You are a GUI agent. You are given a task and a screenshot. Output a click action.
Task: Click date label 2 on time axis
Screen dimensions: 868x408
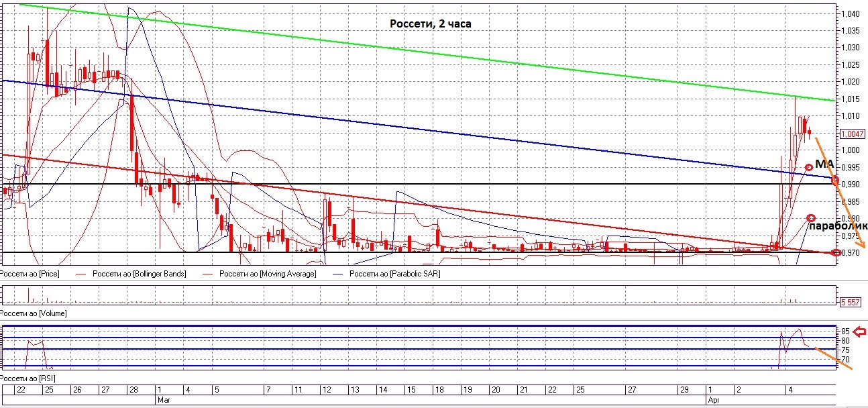739,390
